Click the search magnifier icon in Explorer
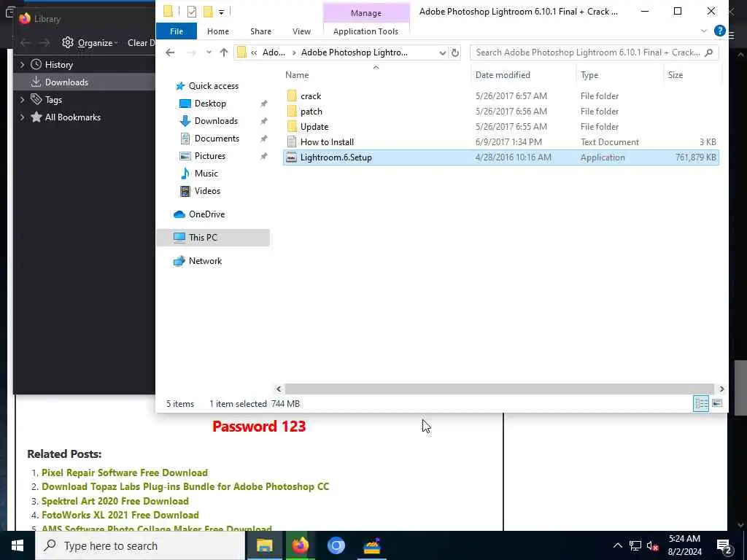 pos(709,52)
